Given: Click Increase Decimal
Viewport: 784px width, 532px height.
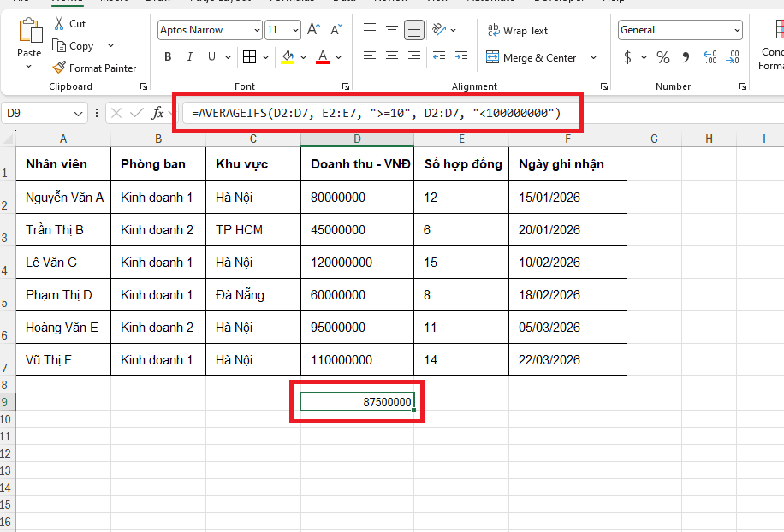Looking at the screenshot, I should [710, 57].
